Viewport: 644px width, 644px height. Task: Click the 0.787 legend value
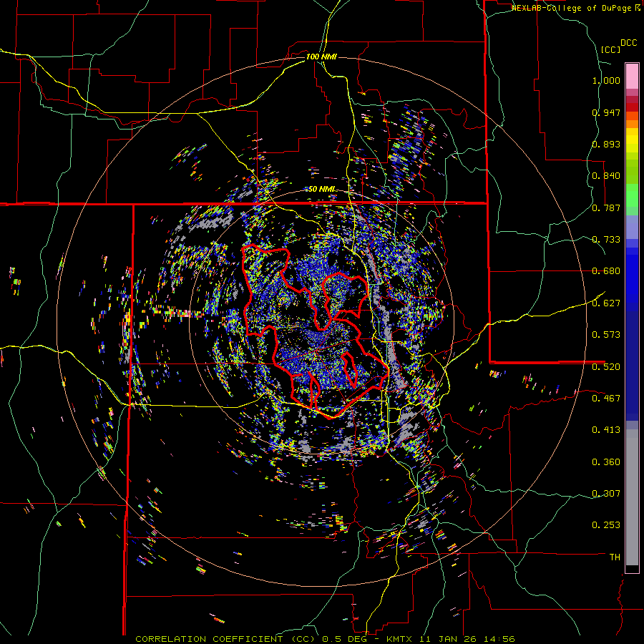tap(606, 208)
